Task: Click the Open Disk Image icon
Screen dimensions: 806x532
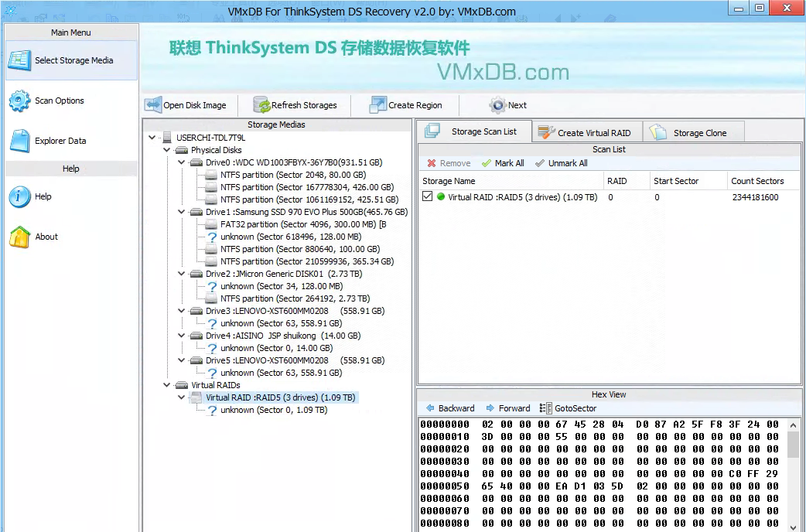Action: (x=153, y=105)
